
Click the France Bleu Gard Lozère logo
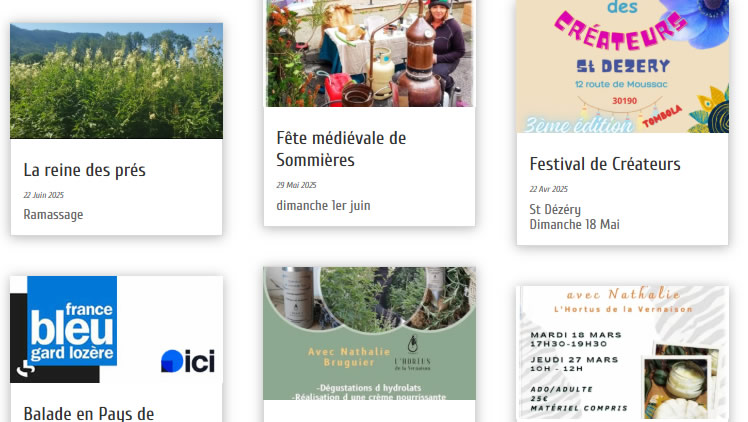(72, 321)
